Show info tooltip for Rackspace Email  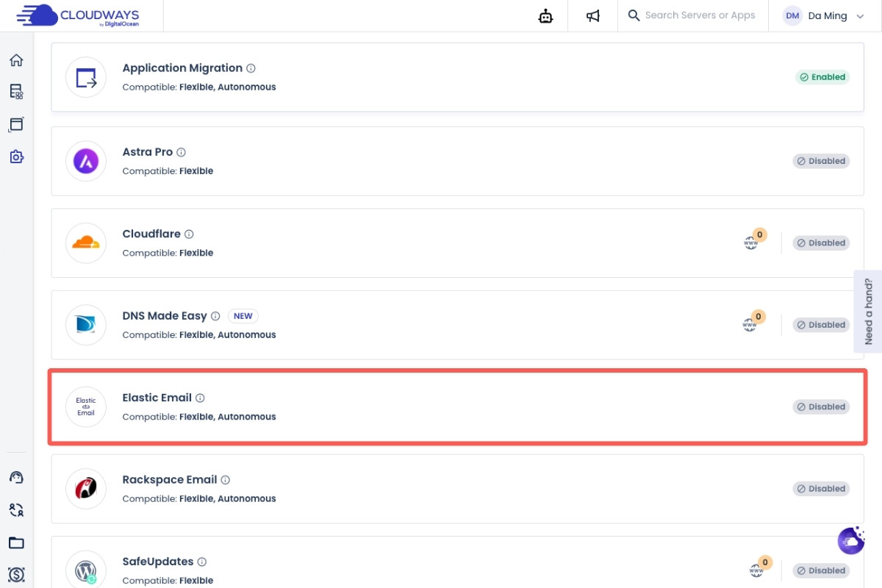(x=226, y=480)
